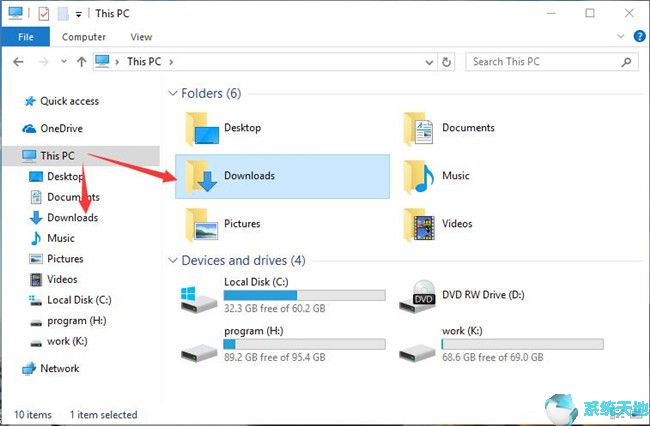Click the This PC icon in title bar

pos(16,13)
